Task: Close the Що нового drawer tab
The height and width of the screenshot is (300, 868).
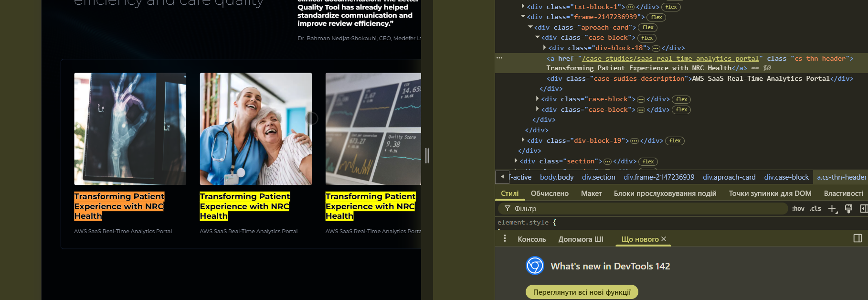Action: pos(664,239)
